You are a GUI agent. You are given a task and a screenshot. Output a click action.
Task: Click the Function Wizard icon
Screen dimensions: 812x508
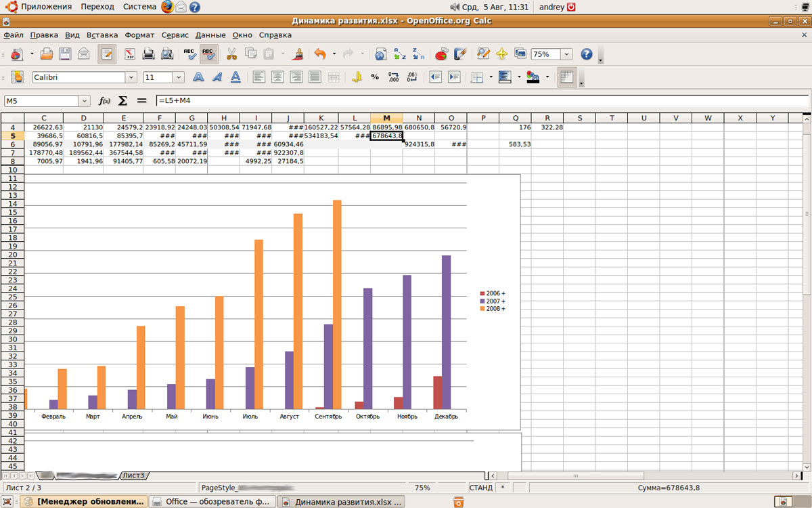[104, 101]
